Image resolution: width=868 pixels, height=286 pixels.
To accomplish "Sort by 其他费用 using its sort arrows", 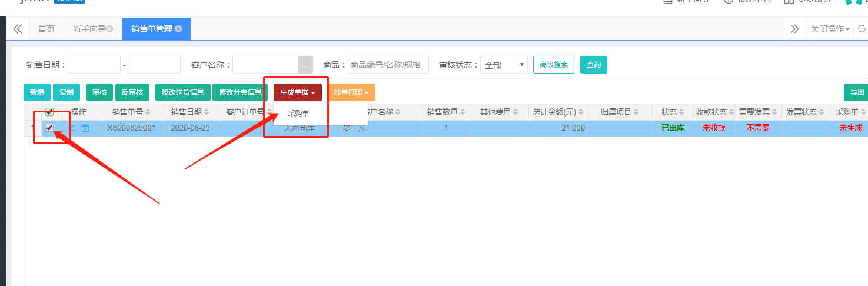I will click(516, 112).
